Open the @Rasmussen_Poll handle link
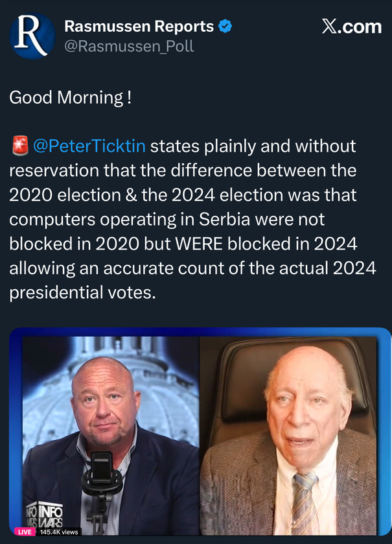The width and height of the screenshot is (392, 544). 129,46
